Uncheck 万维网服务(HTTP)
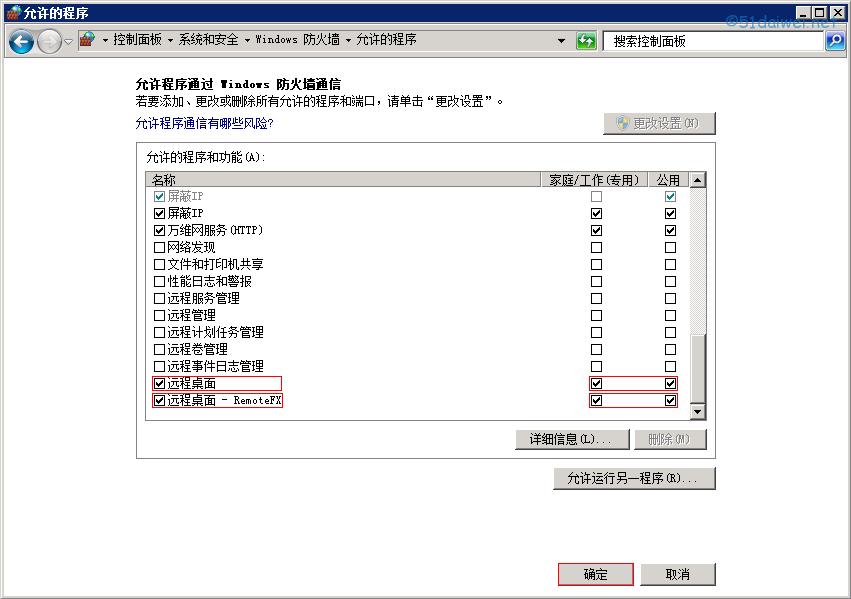This screenshot has height=599, width=851. [158, 230]
